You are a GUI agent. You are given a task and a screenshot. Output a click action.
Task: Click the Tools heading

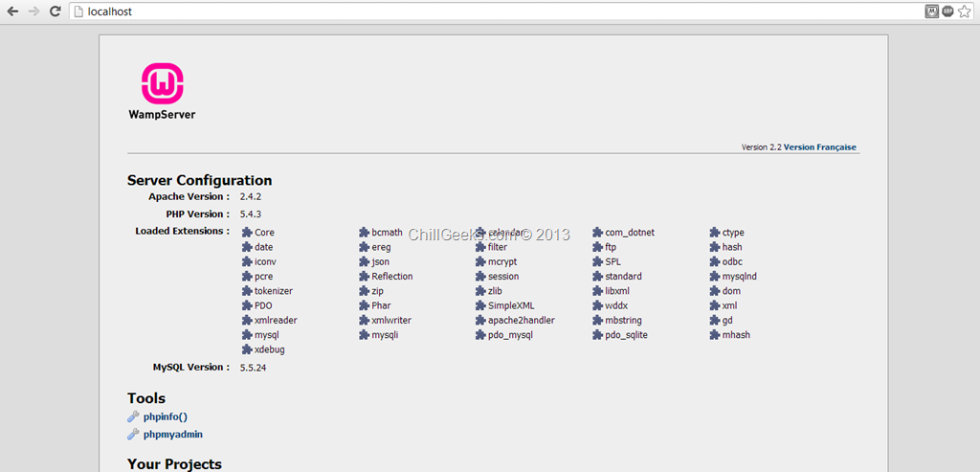tap(146, 398)
